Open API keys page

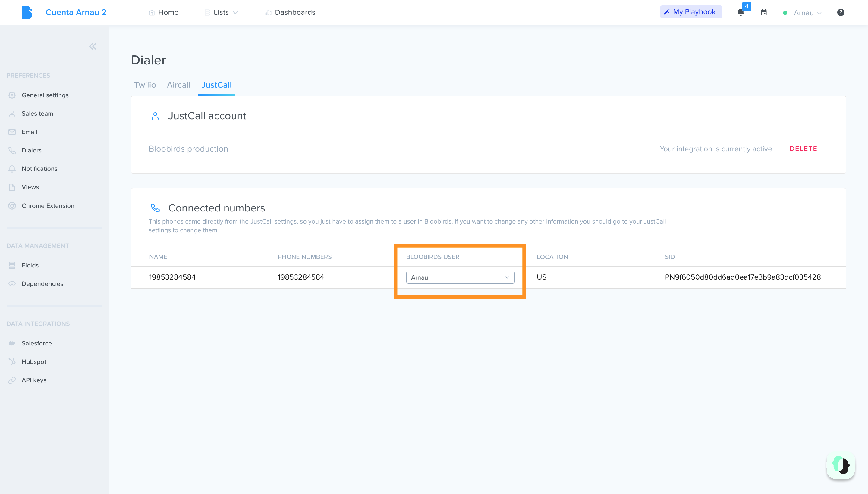click(x=34, y=380)
